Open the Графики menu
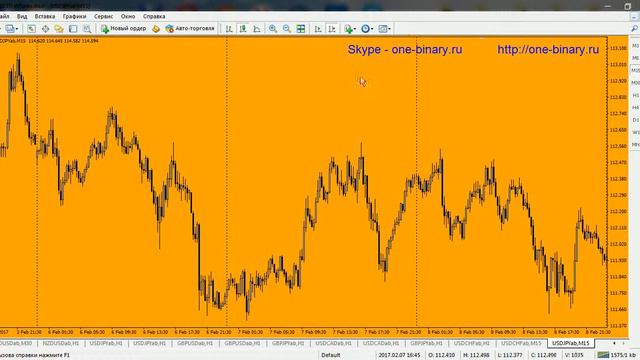This screenshot has height=360, width=640. 74,16
